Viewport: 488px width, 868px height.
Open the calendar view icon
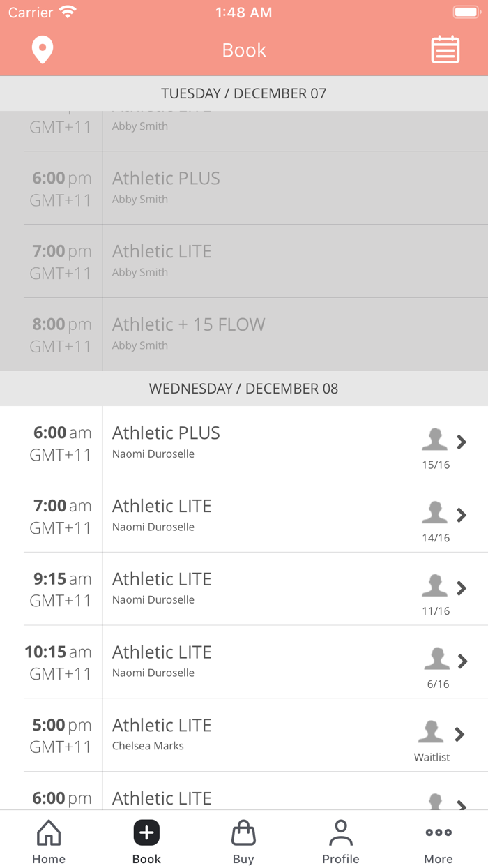tap(445, 50)
